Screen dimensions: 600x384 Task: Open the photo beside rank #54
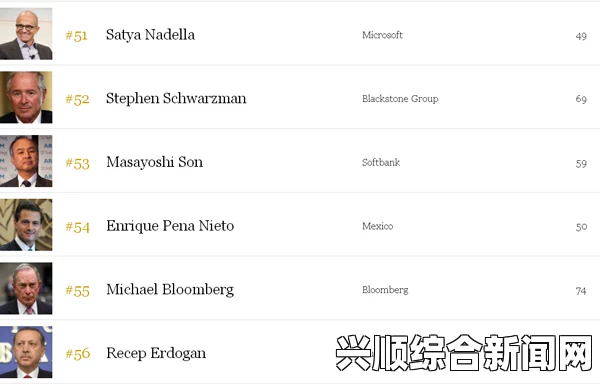26,225
